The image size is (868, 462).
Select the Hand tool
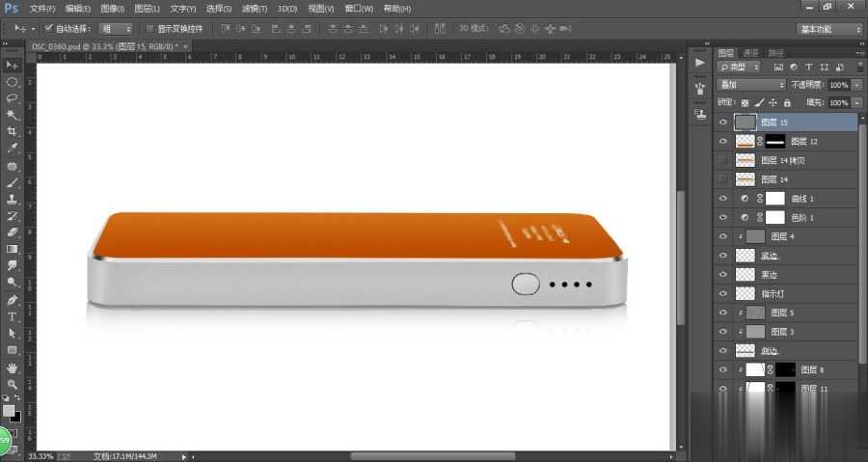click(x=12, y=367)
